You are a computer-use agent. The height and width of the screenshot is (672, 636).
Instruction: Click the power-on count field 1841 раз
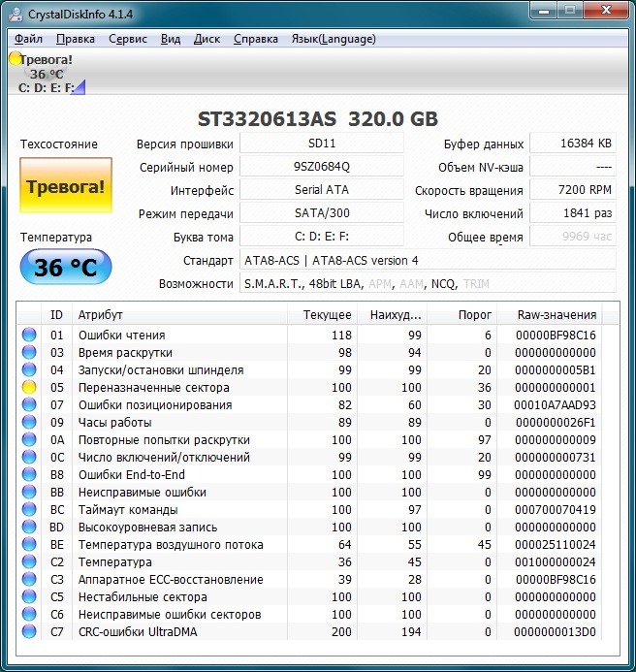click(x=573, y=213)
